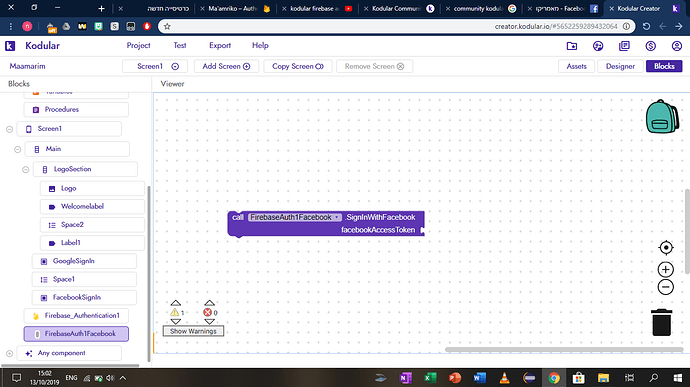Center the workspace with the target icon

666,248
